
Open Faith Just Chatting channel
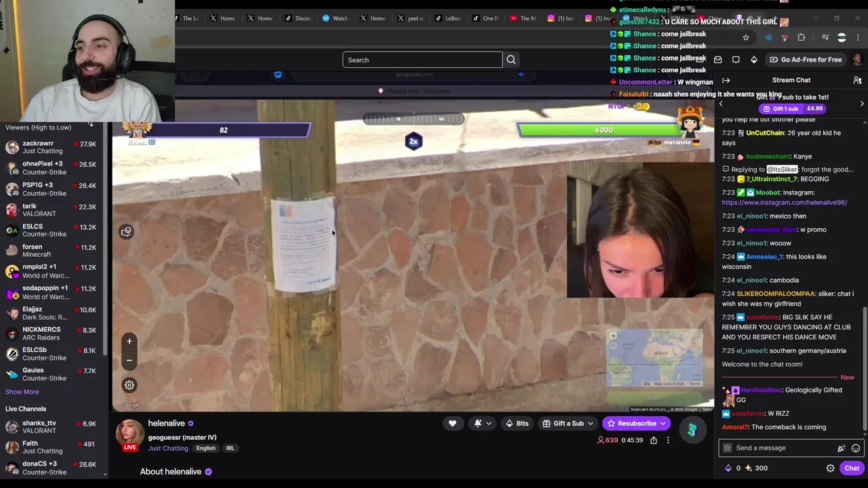[x=53, y=447]
